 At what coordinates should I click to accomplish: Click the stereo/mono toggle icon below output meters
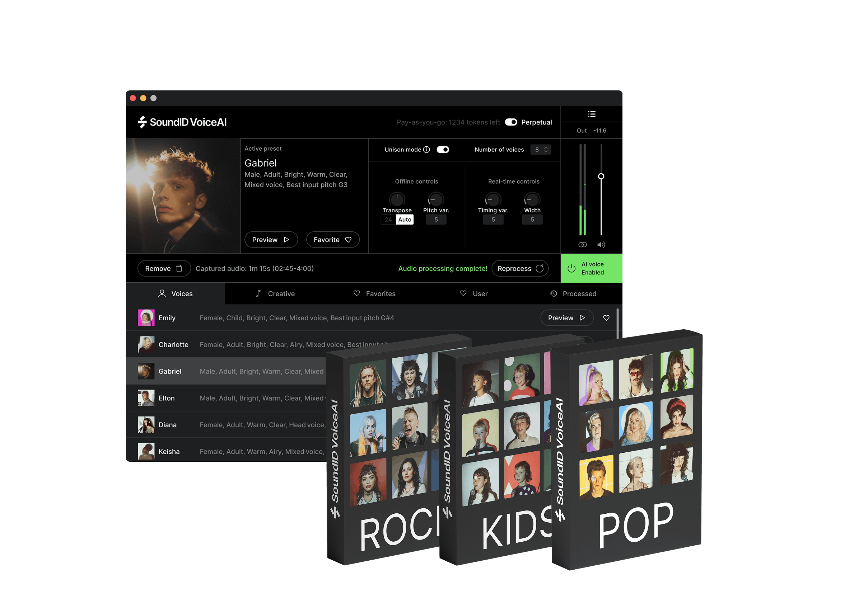pos(582,244)
